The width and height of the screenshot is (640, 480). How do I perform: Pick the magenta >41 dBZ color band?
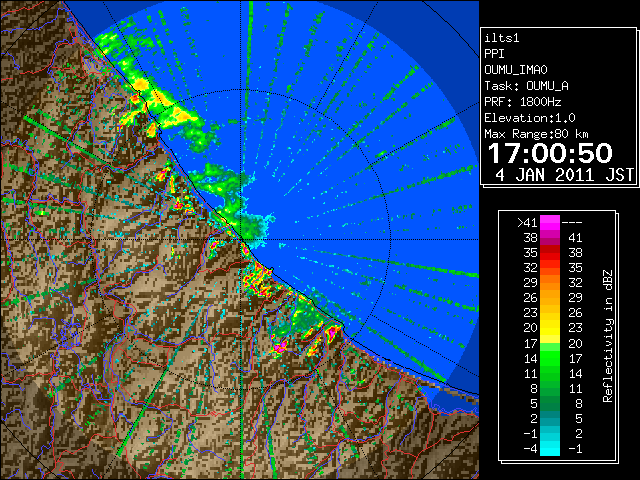550,223
